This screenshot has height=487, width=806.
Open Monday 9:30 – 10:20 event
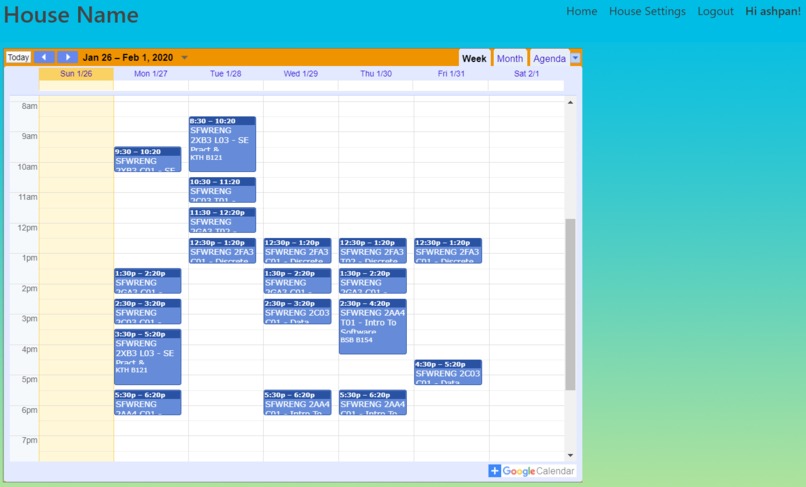(148, 159)
